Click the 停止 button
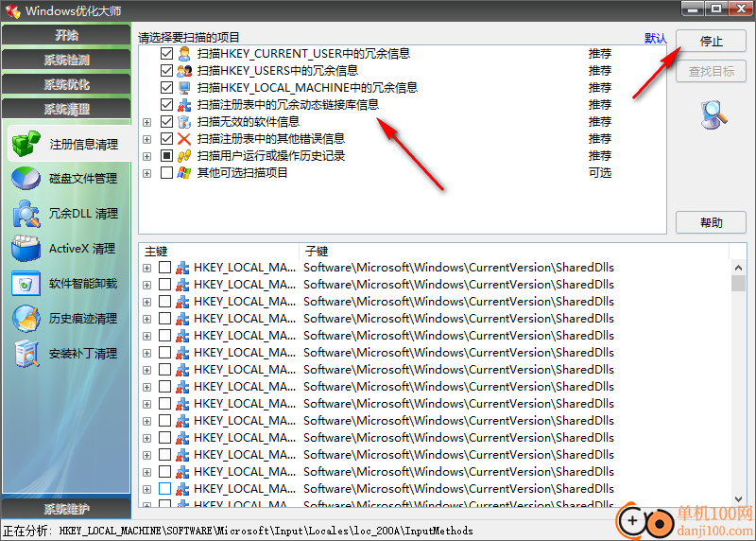The height and width of the screenshot is (541, 756). click(x=712, y=41)
